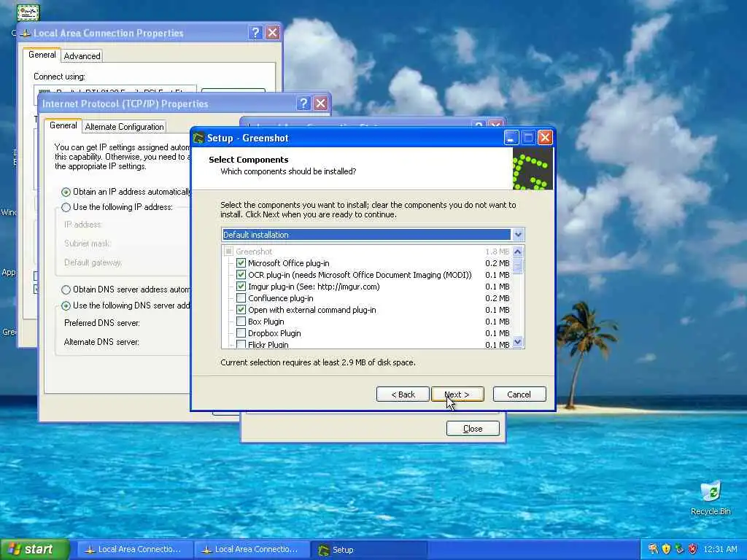Switch to the Setup taskbar button

pyautogui.click(x=368, y=550)
